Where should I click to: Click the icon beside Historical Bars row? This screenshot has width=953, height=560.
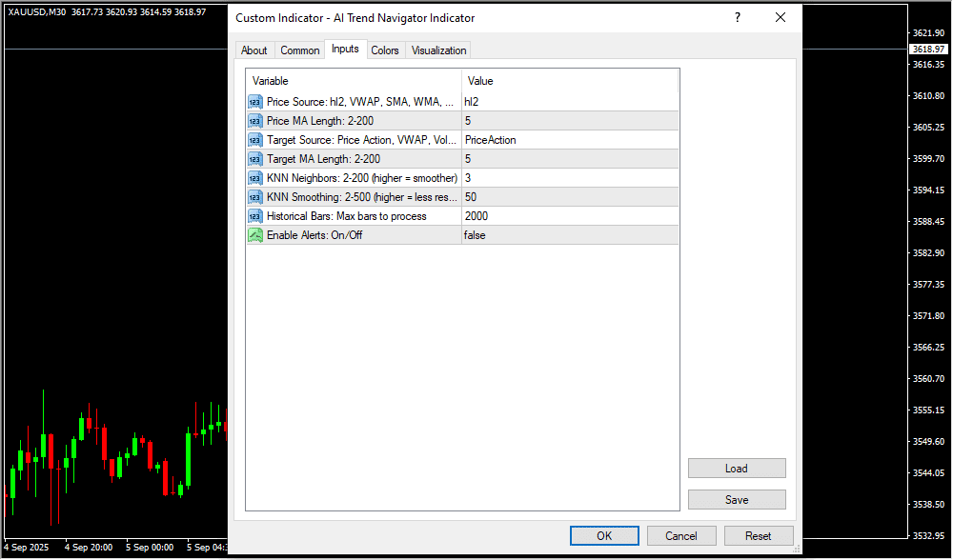pyautogui.click(x=255, y=216)
